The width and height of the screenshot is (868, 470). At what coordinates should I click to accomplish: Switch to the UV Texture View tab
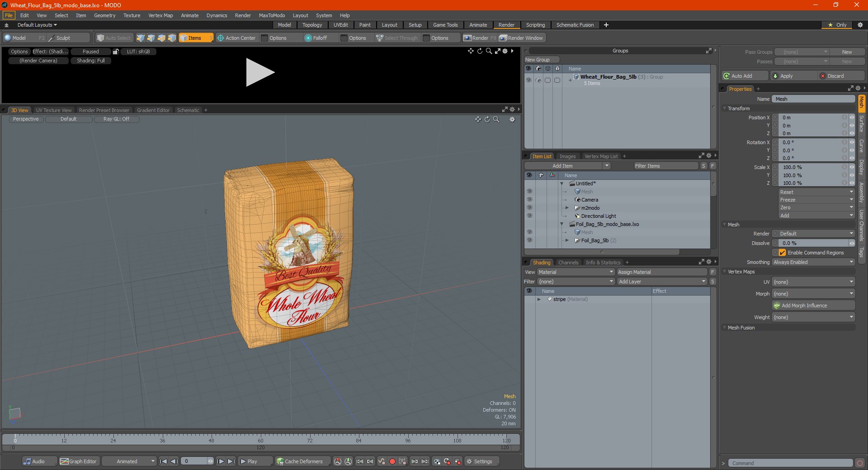click(54, 110)
